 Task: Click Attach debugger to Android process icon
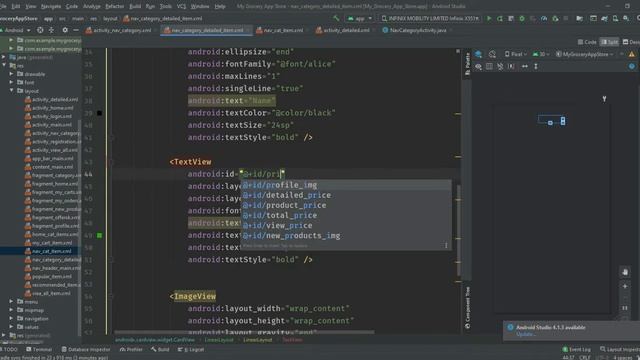coord(555,18)
